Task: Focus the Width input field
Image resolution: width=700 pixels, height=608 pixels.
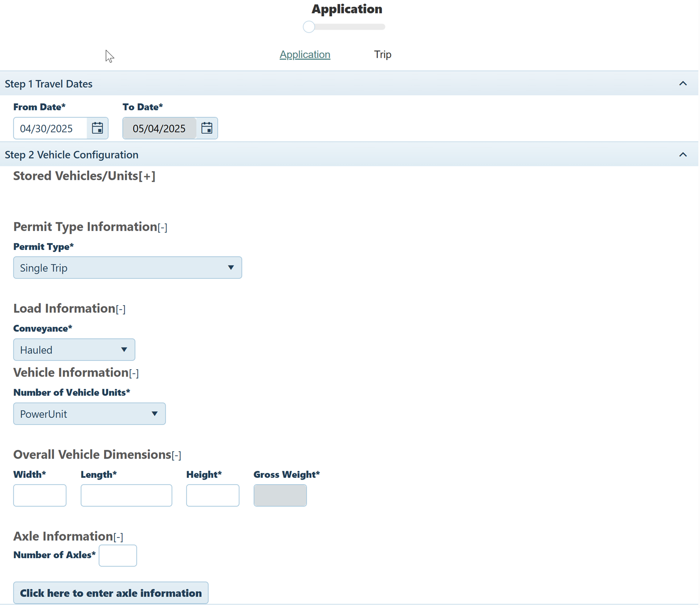Action: (x=40, y=495)
